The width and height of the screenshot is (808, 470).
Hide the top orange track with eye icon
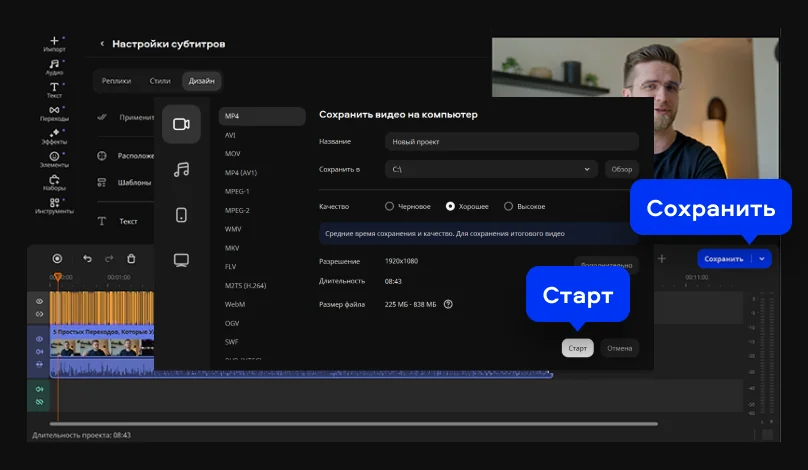click(x=40, y=301)
